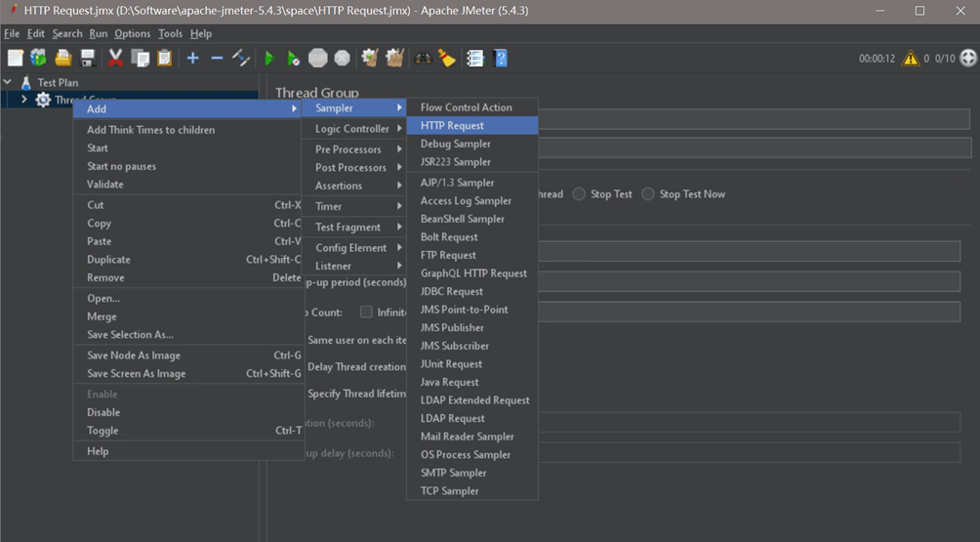This screenshot has width=980, height=542.
Task: Click the Thread Group Name input field
Action: click(754, 119)
